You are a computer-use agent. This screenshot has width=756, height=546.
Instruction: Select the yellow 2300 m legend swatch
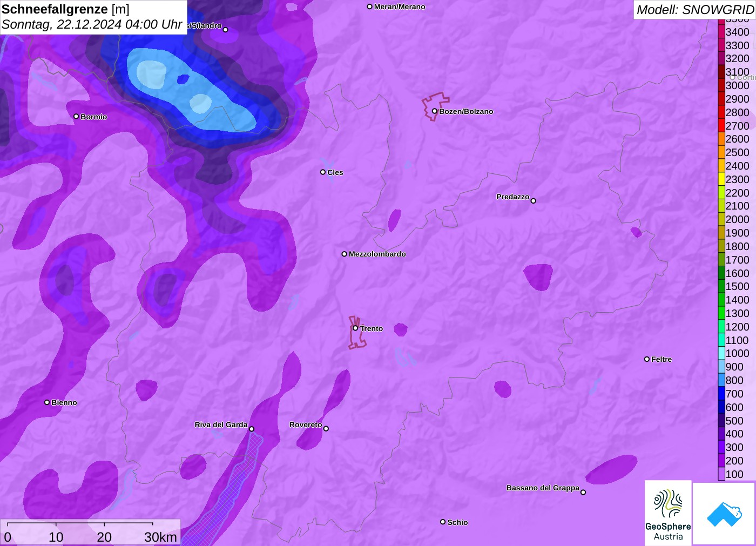721,179
